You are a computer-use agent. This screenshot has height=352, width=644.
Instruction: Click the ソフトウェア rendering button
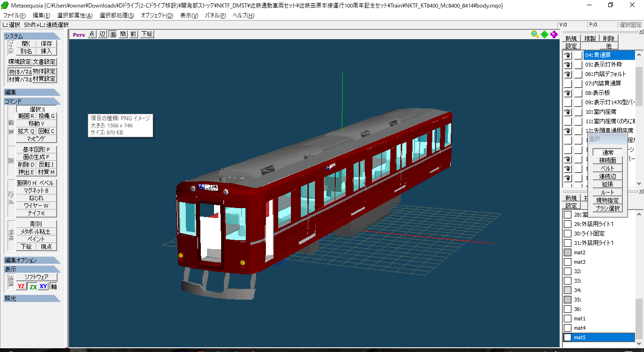(36, 277)
